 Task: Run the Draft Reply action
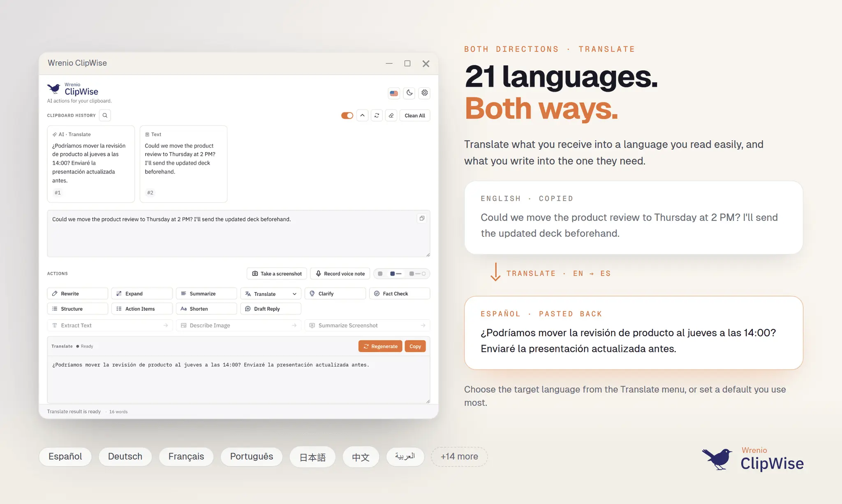click(271, 309)
